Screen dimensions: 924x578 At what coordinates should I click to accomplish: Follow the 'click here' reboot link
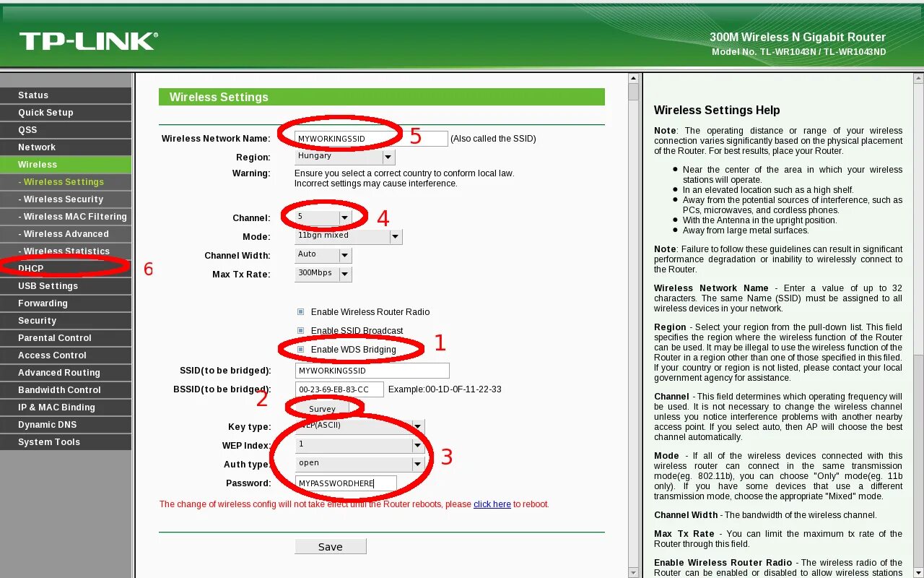492,504
